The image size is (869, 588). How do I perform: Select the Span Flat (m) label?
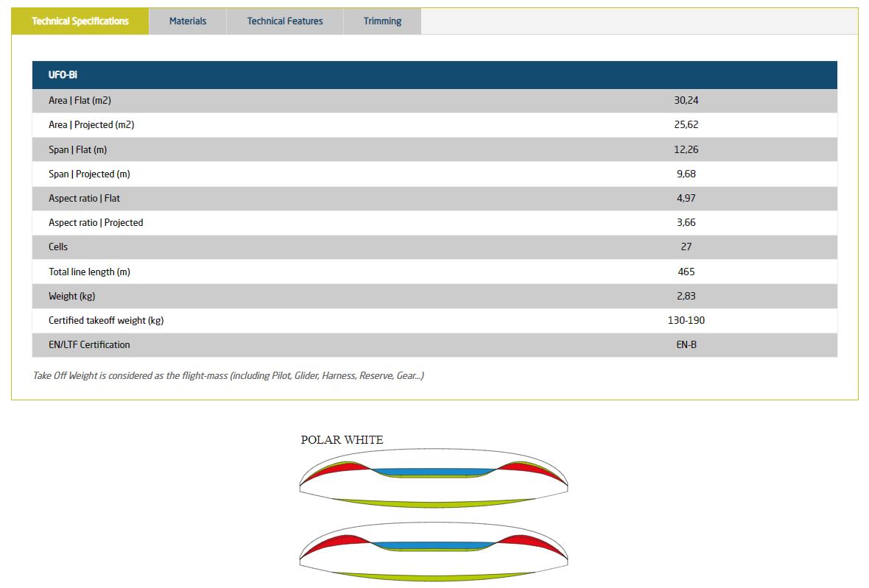pos(77,149)
